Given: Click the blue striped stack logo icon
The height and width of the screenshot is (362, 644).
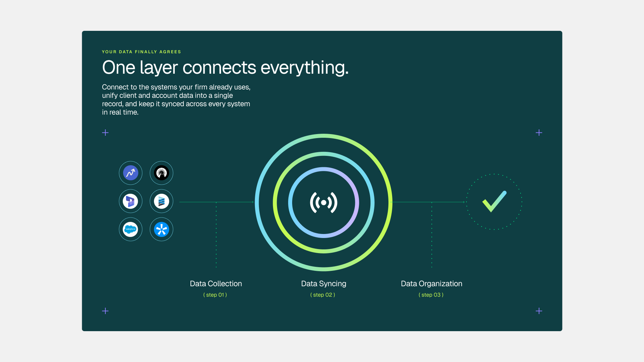Looking at the screenshot, I should point(161,201).
